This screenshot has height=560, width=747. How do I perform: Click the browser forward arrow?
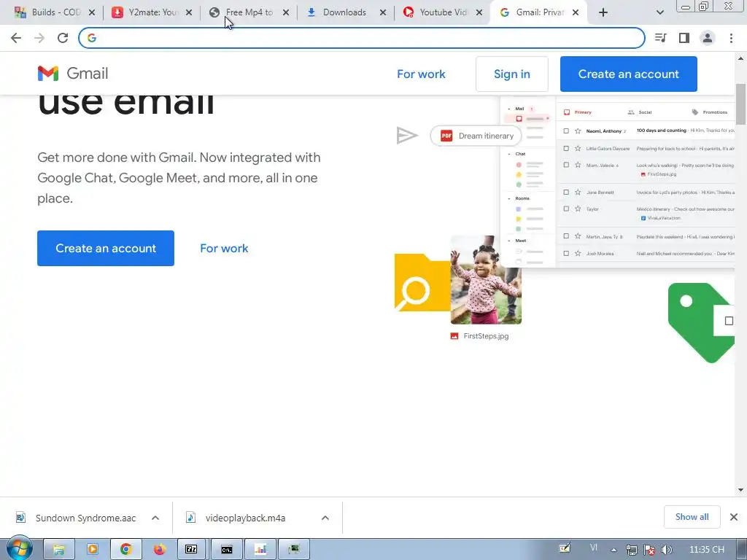pos(39,38)
